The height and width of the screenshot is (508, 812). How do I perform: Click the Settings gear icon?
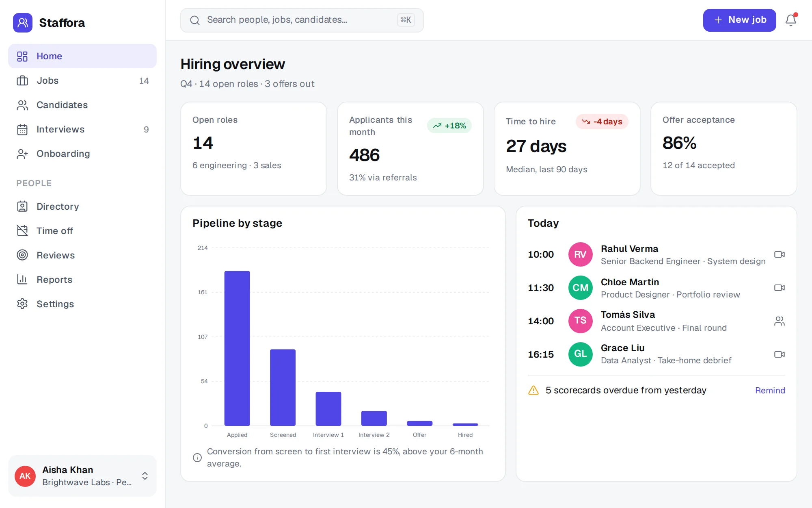coord(22,304)
